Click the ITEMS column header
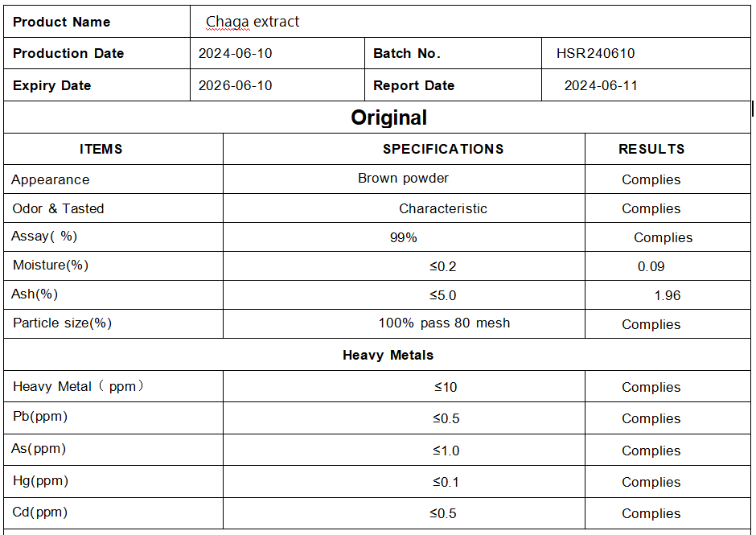The width and height of the screenshot is (756, 535). [101, 149]
